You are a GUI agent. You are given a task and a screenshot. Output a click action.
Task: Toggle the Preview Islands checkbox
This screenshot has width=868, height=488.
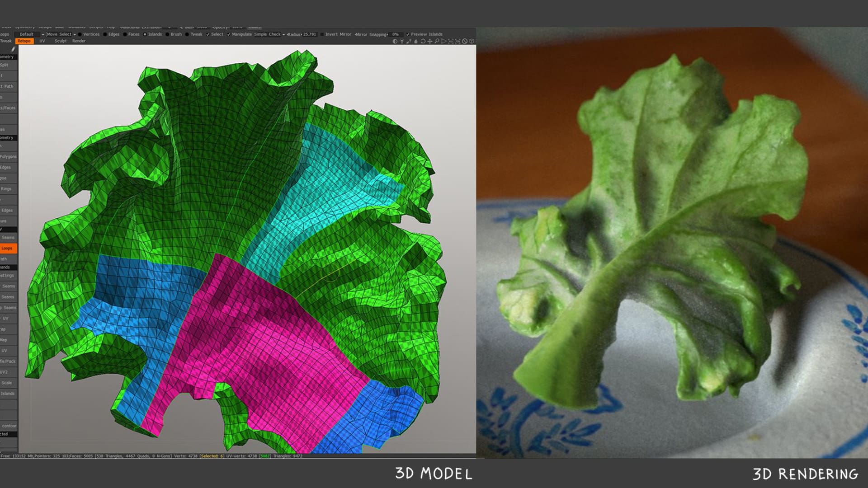coord(424,34)
